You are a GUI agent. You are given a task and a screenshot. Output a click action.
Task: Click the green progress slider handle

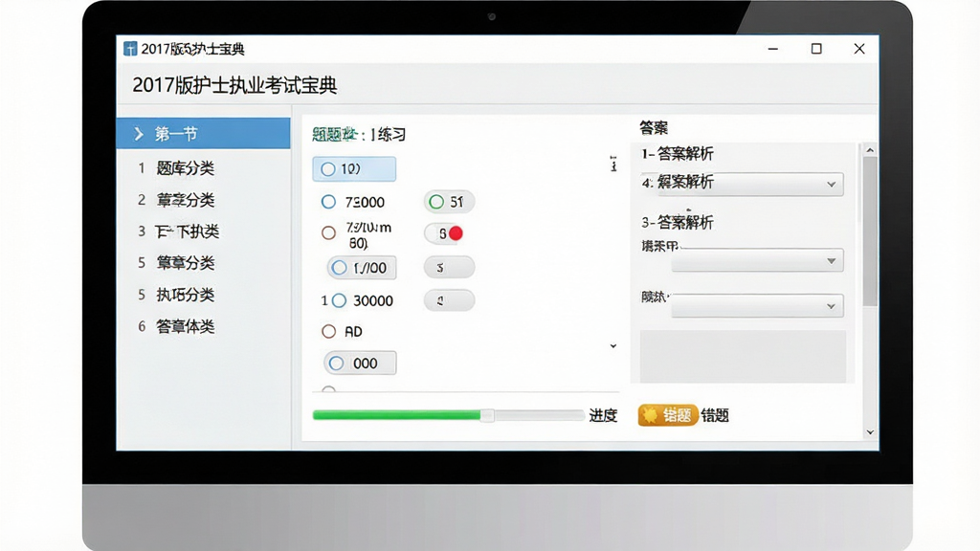click(x=487, y=415)
